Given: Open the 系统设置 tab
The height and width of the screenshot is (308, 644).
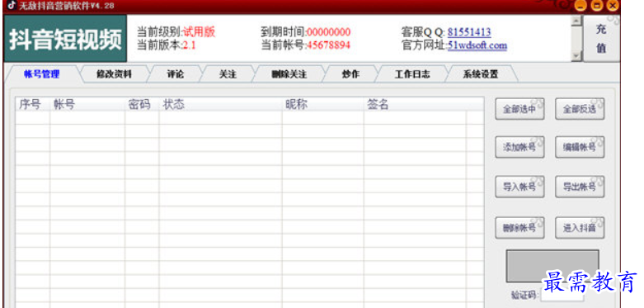Looking at the screenshot, I should click(x=481, y=74).
